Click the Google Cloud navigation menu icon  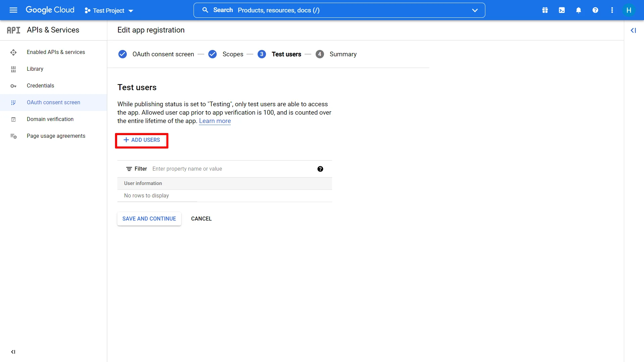[12, 10]
